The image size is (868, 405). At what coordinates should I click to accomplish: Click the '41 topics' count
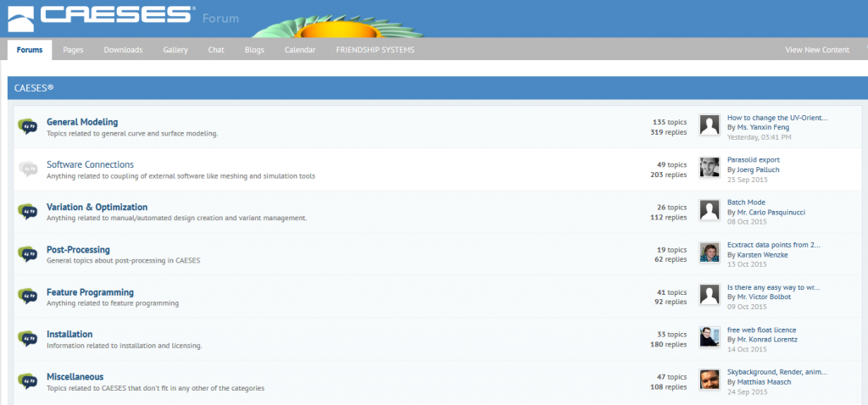point(672,292)
